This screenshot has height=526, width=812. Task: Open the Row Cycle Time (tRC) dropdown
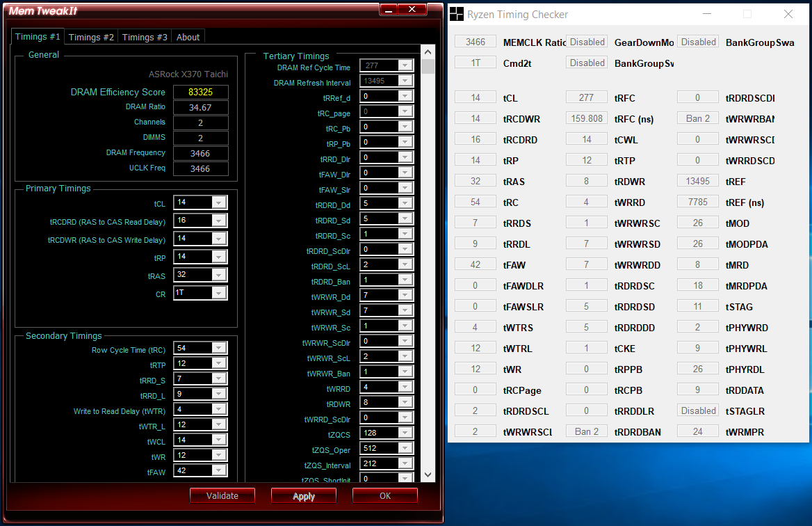218,349
